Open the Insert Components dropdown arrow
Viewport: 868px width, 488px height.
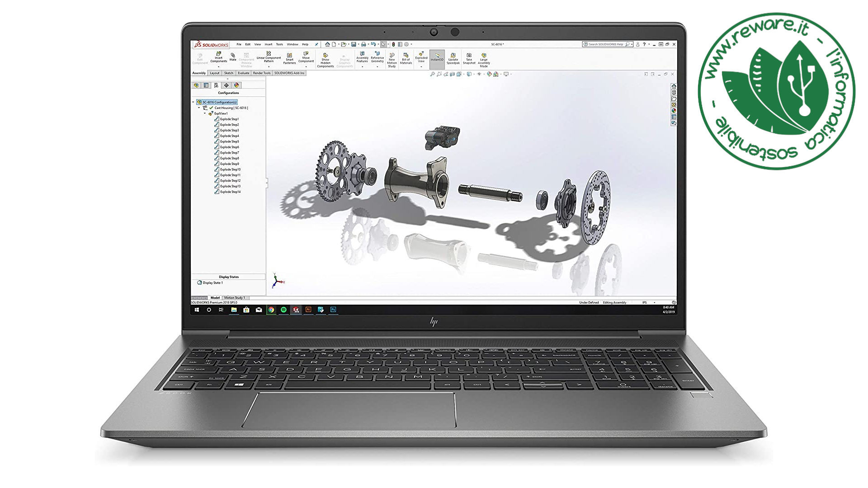tap(218, 67)
